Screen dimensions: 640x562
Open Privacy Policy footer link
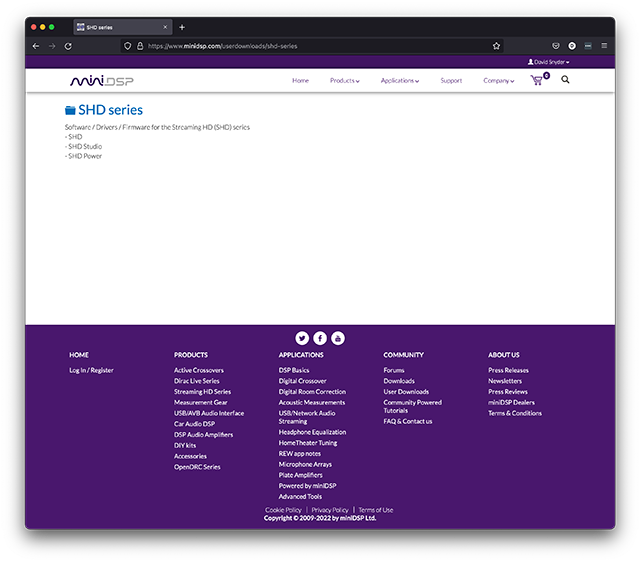[x=330, y=510]
